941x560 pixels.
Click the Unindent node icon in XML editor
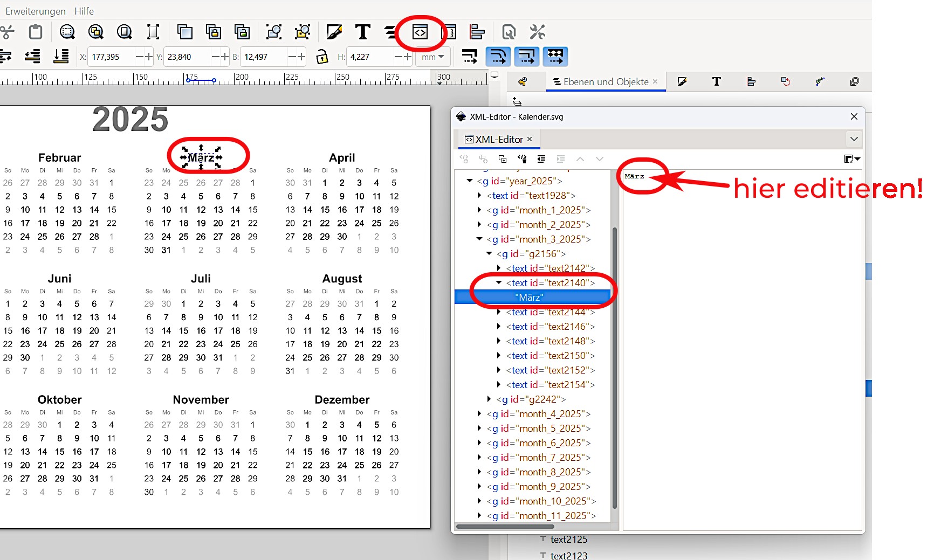point(541,159)
